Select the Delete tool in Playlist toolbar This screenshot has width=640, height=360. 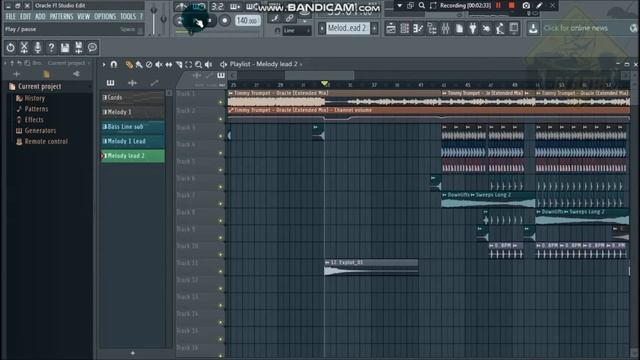149,64
